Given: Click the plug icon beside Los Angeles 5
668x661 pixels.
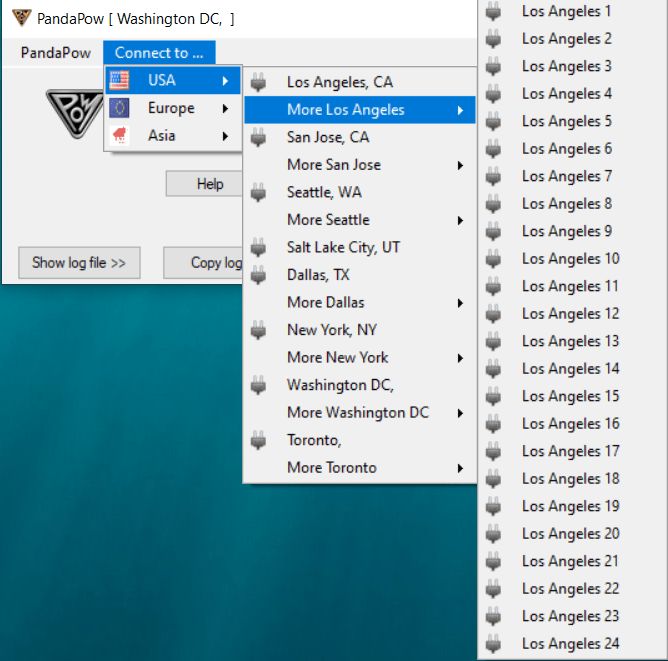Looking at the screenshot, I should pos(493,121).
